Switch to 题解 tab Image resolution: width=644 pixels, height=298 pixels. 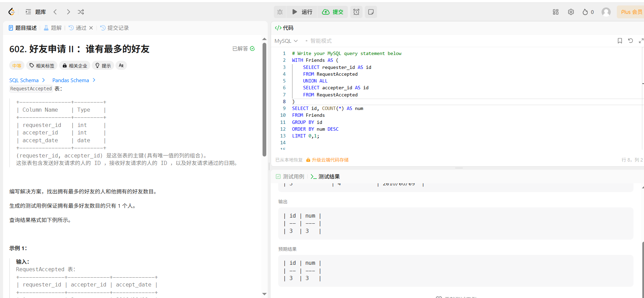[53, 28]
